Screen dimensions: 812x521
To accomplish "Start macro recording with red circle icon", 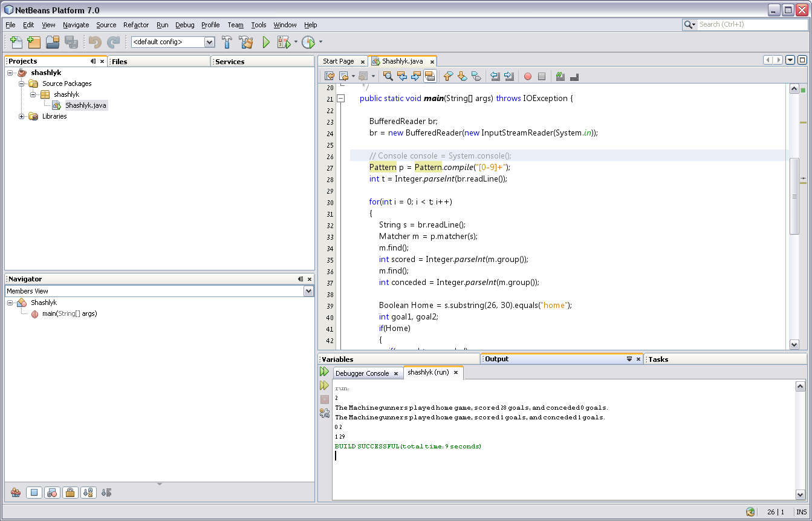I will coord(527,76).
